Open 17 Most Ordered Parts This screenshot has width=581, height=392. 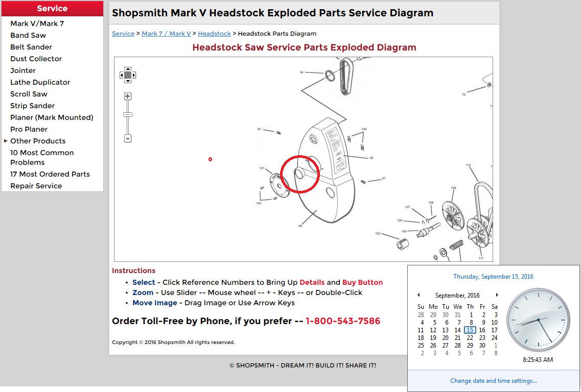pos(50,175)
